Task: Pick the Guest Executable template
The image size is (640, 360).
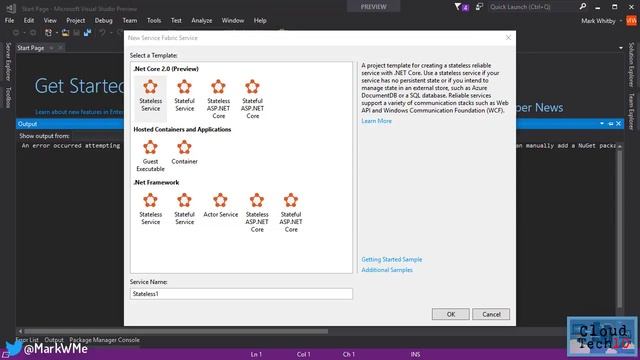Action: [x=150, y=156]
